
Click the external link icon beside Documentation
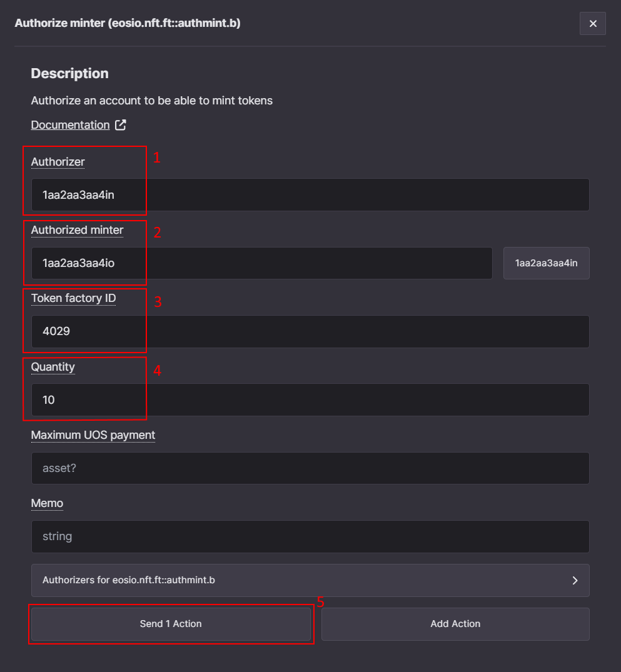tap(121, 125)
